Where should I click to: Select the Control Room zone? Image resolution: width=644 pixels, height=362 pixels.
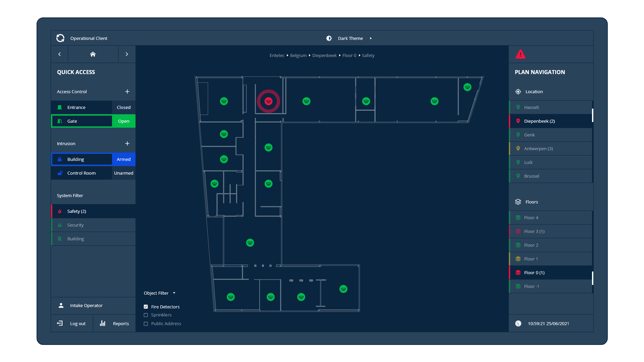(82, 173)
